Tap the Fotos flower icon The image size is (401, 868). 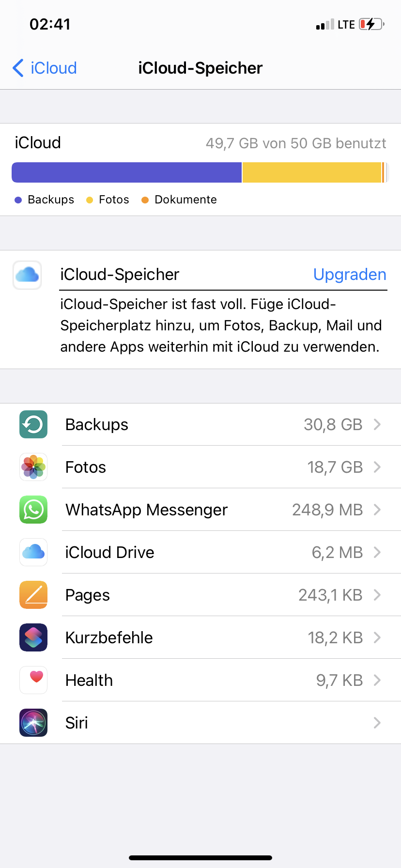pyautogui.click(x=33, y=467)
